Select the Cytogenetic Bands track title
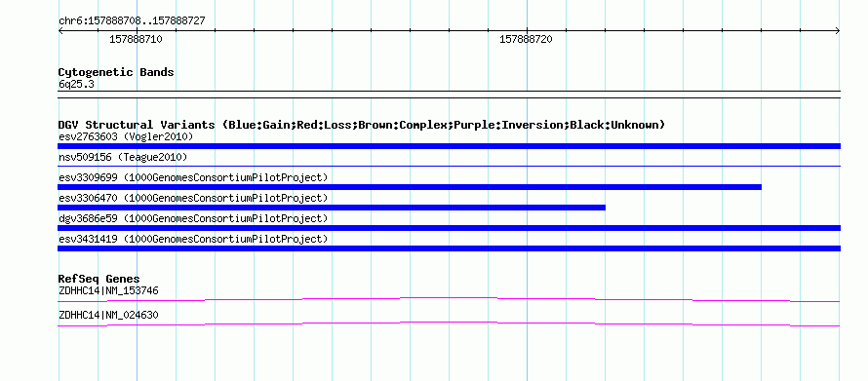This screenshot has width=868, height=381. click(x=116, y=72)
